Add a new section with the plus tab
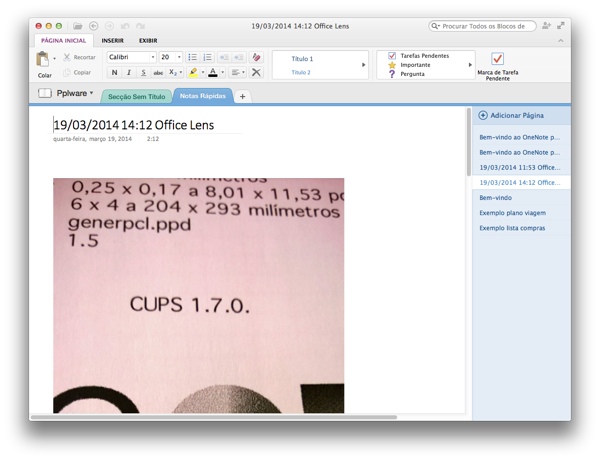This screenshot has width=600, height=461. [x=242, y=96]
